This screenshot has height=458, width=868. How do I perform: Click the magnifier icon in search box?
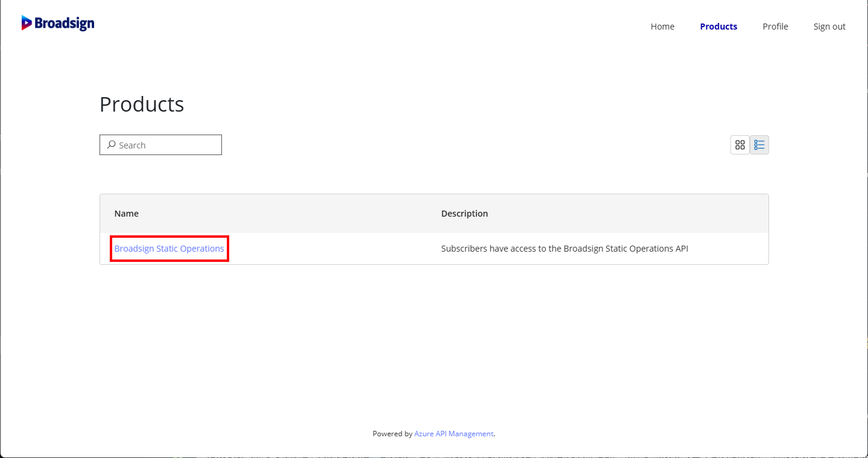pos(111,145)
